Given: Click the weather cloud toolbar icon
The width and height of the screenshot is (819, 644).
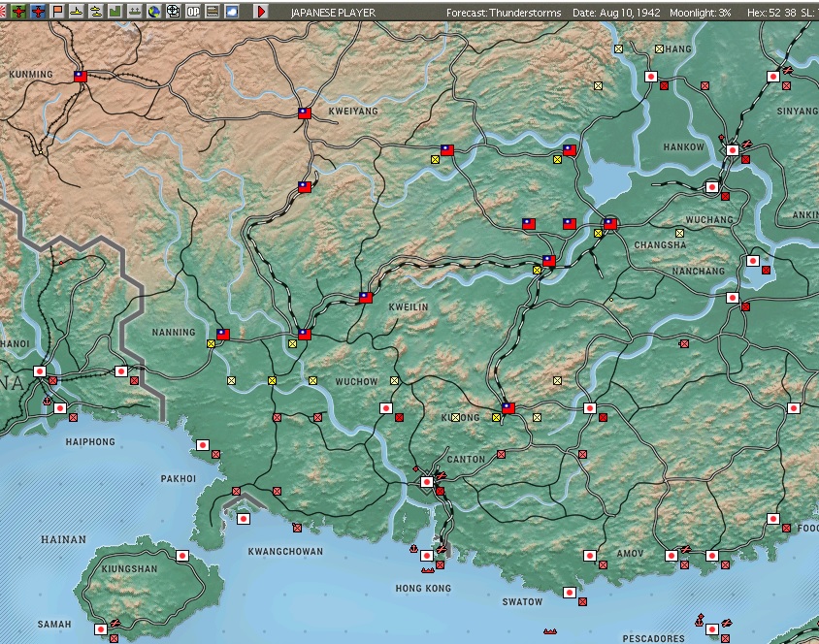Looking at the screenshot, I should (x=231, y=11).
